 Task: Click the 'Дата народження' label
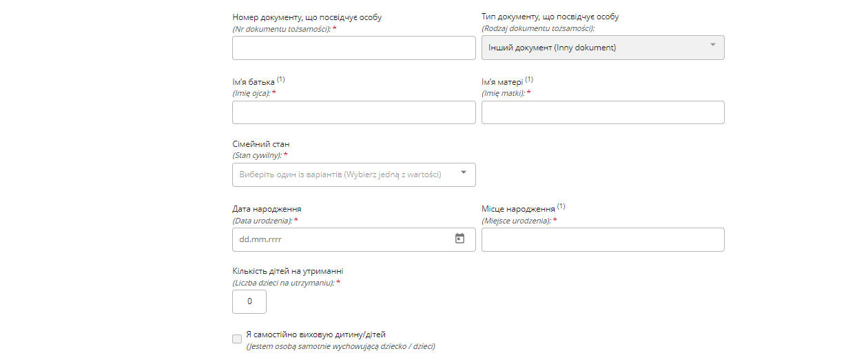click(x=267, y=209)
